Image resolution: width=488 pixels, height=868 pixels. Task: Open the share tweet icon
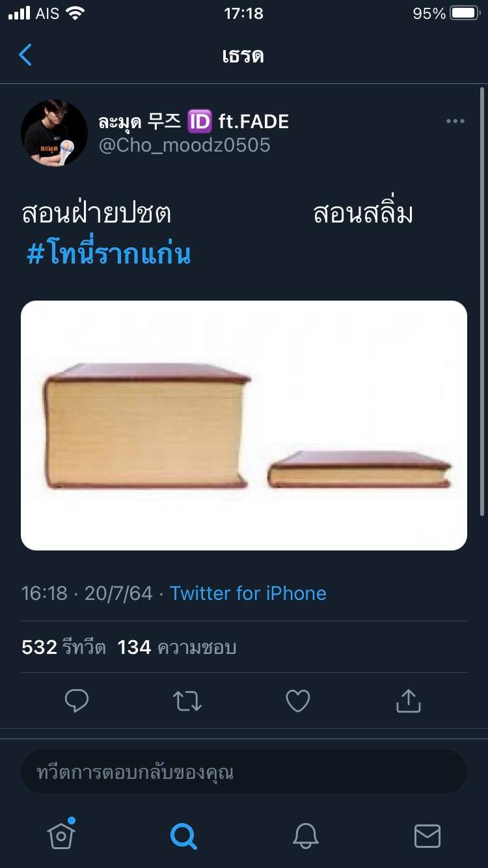pos(409,701)
